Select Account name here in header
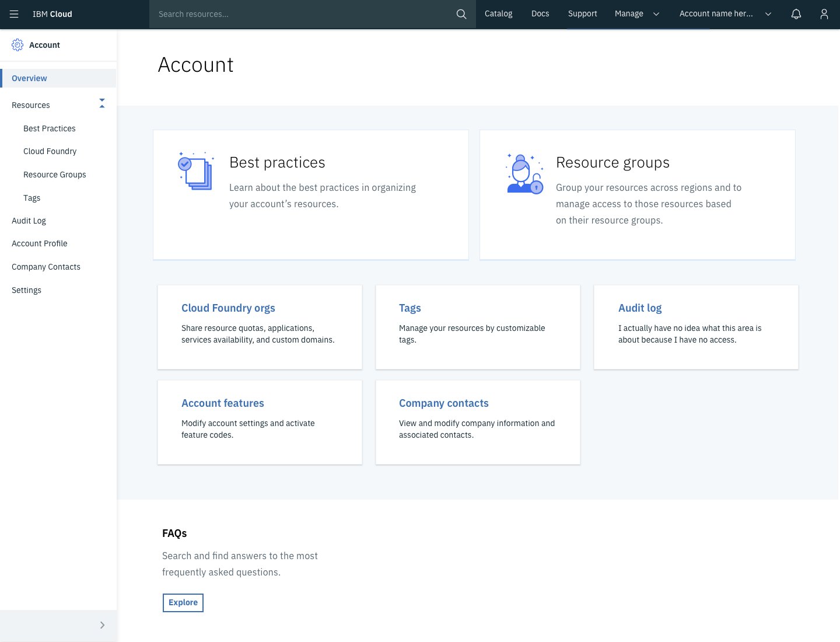 pos(716,13)
